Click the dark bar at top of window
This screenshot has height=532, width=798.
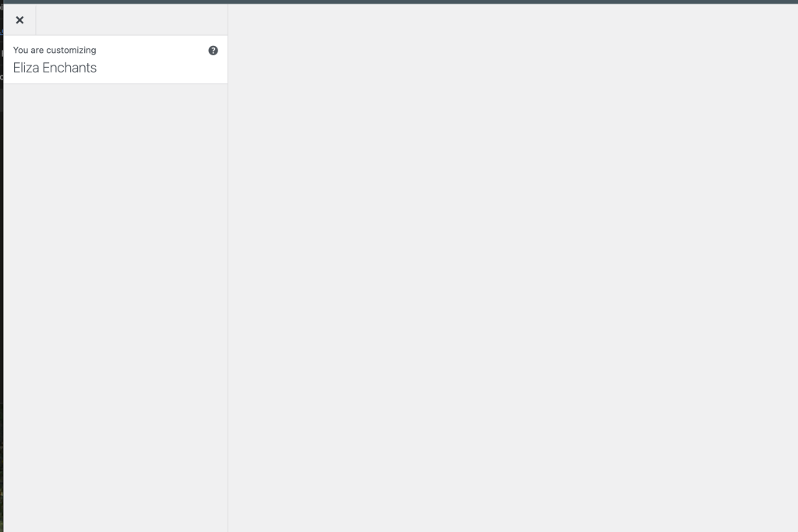click(x=399, y=2)
